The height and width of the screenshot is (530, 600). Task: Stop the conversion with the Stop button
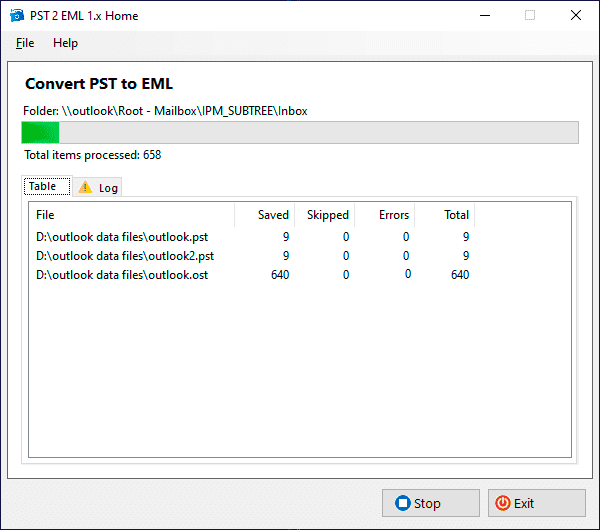pyautogui.click(x=430, y=503)
